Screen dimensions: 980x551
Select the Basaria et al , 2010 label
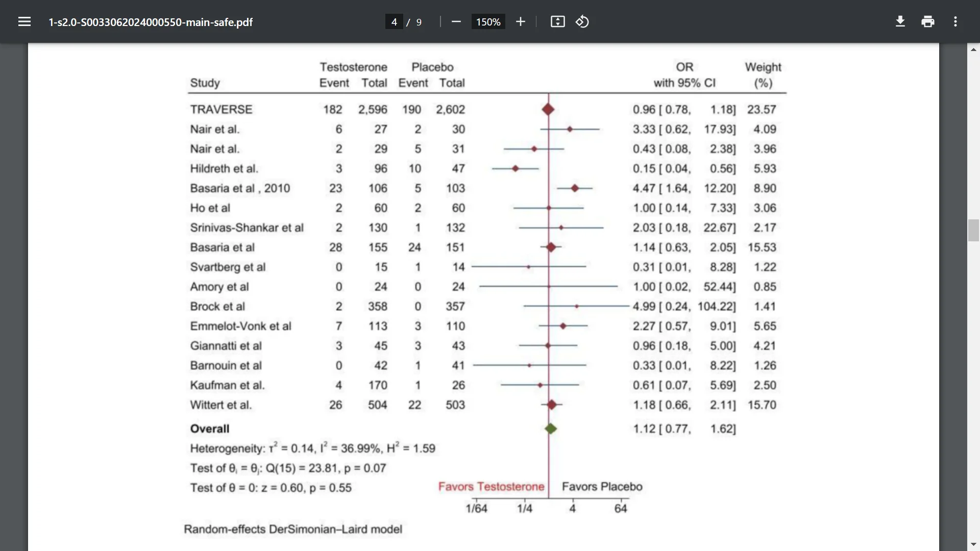[x=240, y=188]
